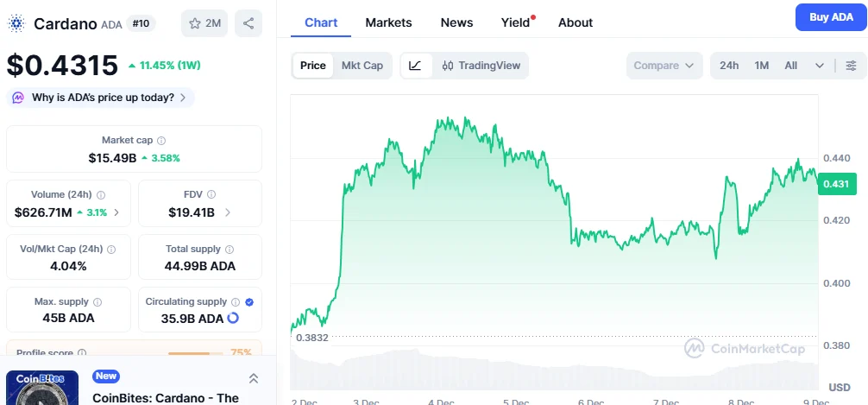
Task: Switch to the Markets tab
Action: tap(388, 22)
